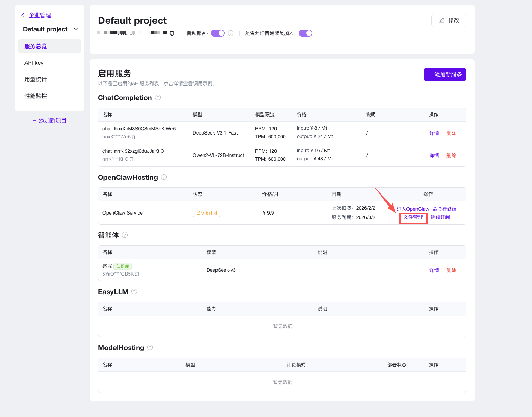Click help icon next to ChatCompletion
532x417 pixels.
coord(158,98)
